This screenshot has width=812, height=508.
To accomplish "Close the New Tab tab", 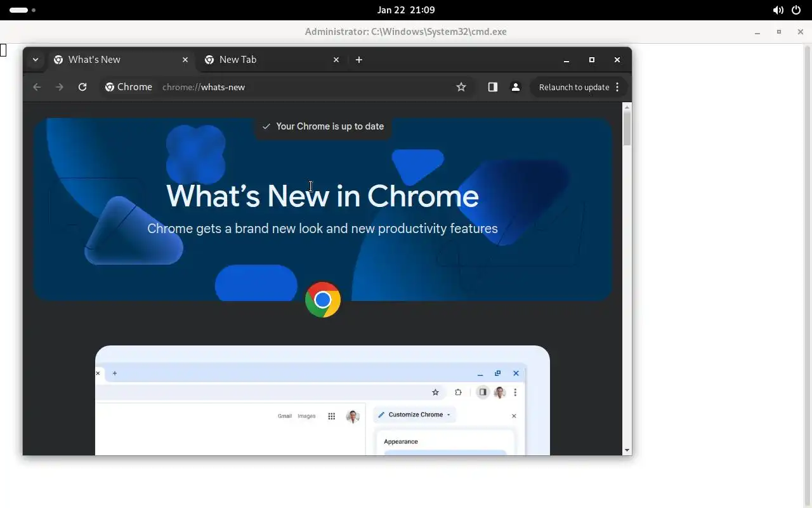I will (x=336, y=60).
